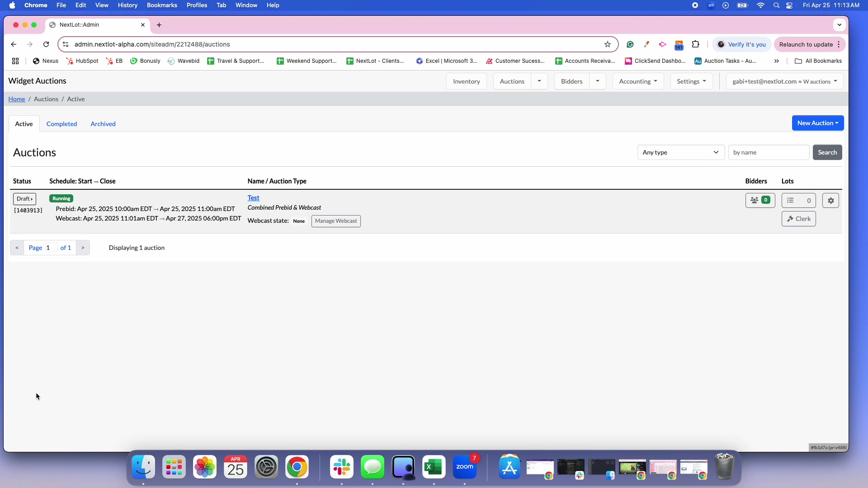This screenshot has height=488, width=868.
Task: Click the Manage Webcast button
Action: [336, 221]
